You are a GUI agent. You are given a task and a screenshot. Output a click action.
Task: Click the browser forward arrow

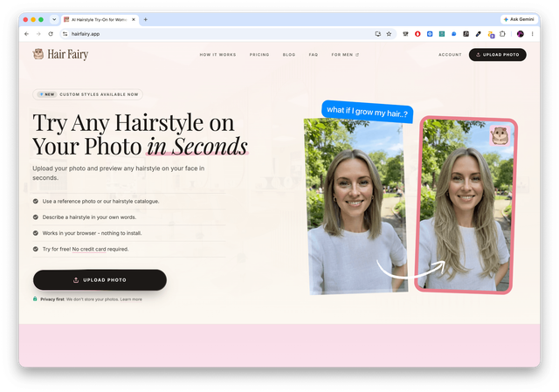(x=38, y=34)
